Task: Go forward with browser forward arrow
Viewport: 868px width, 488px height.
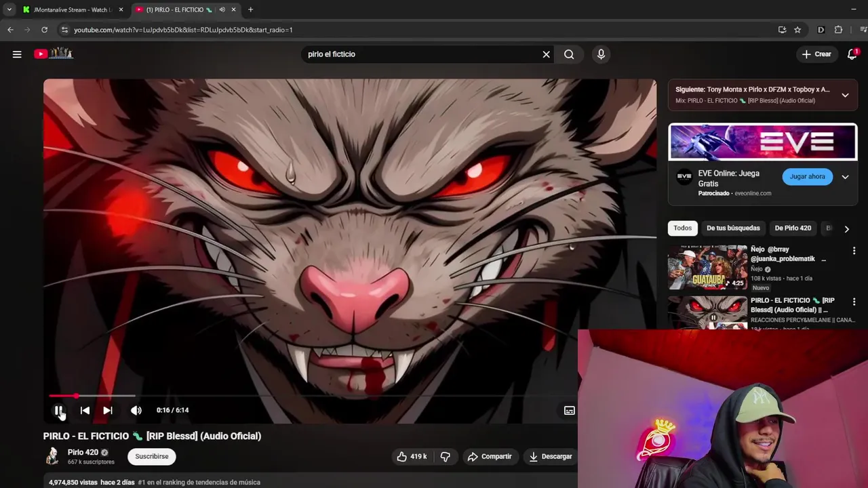Action: [27, 30]
